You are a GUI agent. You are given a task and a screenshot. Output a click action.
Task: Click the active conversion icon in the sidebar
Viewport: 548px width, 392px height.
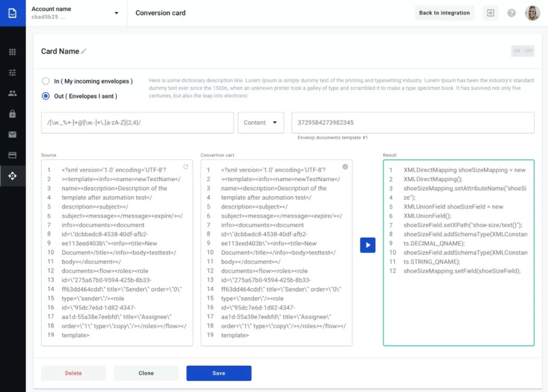pos(13,176)
